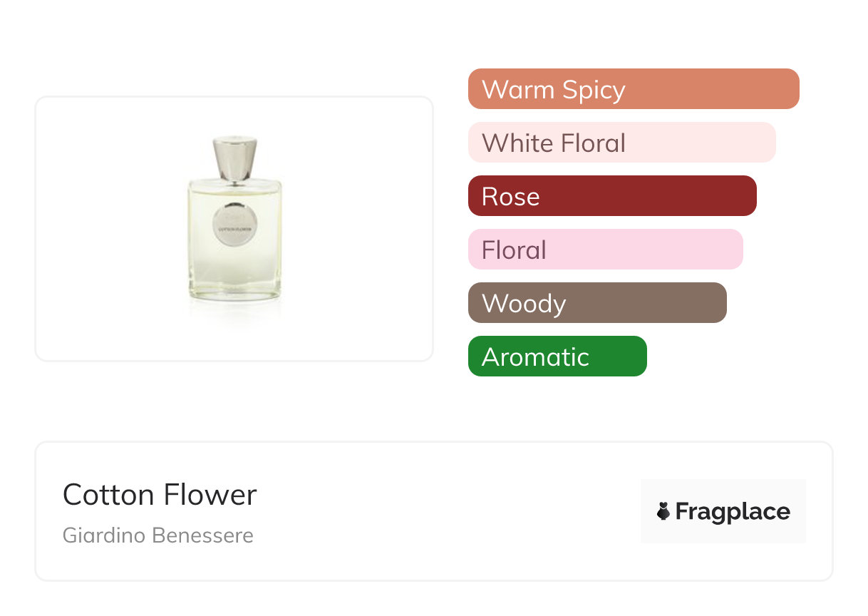
Task: Click the brown Woody accord bar
Action: tap(596, 303)
